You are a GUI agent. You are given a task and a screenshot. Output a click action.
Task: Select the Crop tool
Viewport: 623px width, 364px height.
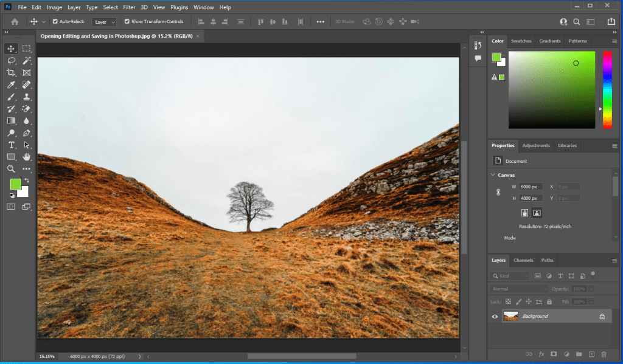pos(11,73)
